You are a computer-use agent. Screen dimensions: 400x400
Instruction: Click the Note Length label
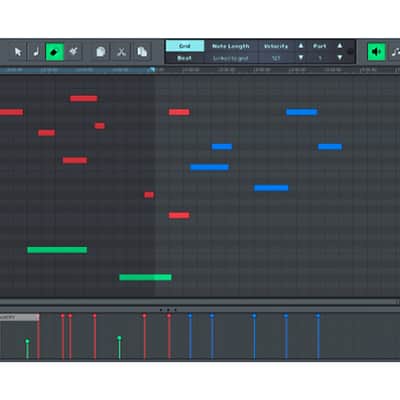(231, 46)
